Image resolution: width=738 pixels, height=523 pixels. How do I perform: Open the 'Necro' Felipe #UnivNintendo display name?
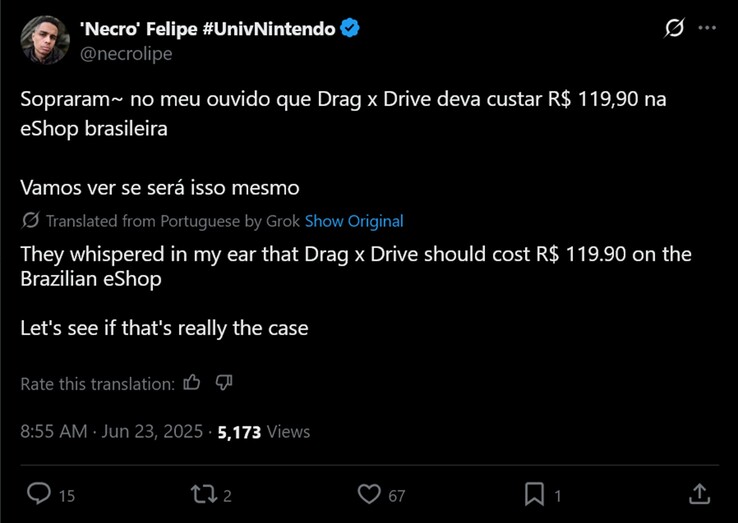pos(207,29)
